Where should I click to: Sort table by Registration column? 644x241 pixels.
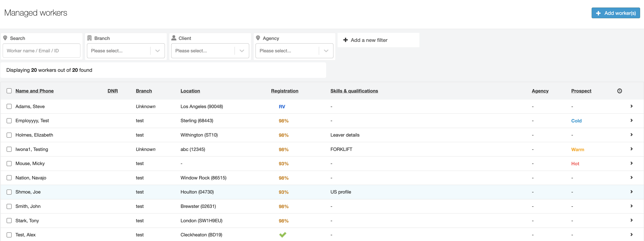[284, 91]
